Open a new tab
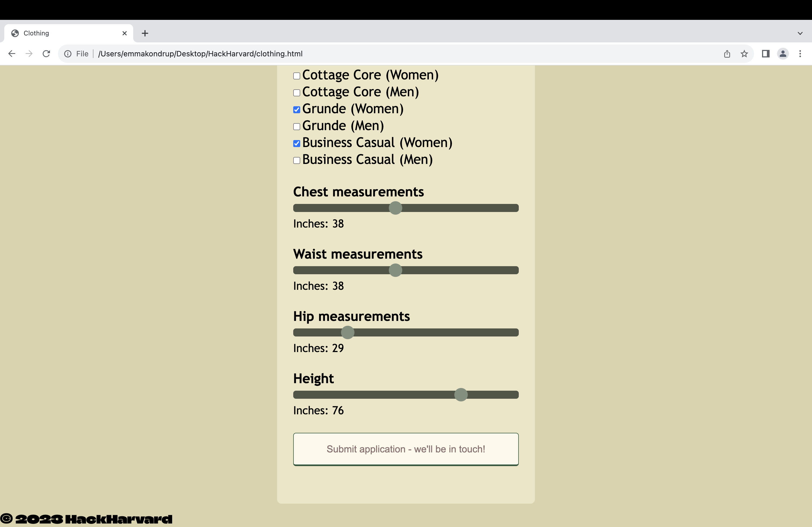 (145, 33)
